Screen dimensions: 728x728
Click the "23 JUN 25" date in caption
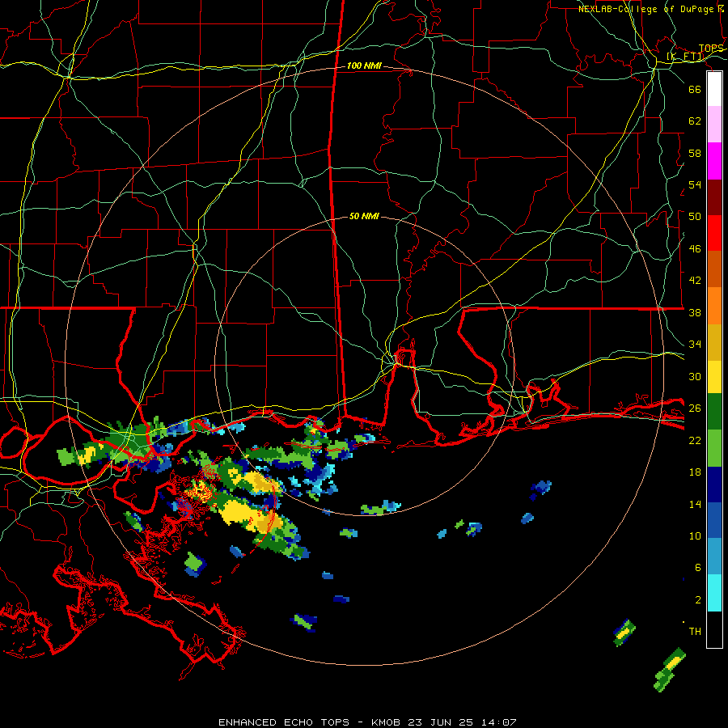point(441,722)
